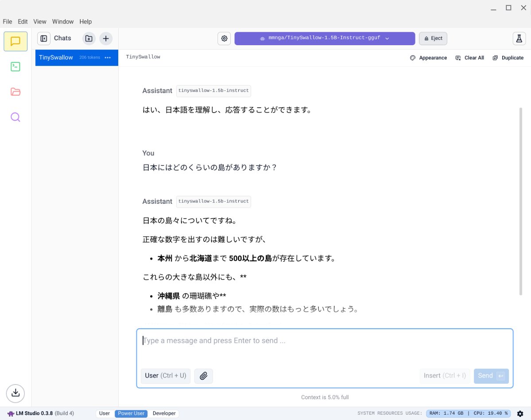531x420 pixels.
Task: Select the TinySwallow chat in list
Action: point(77,58)
